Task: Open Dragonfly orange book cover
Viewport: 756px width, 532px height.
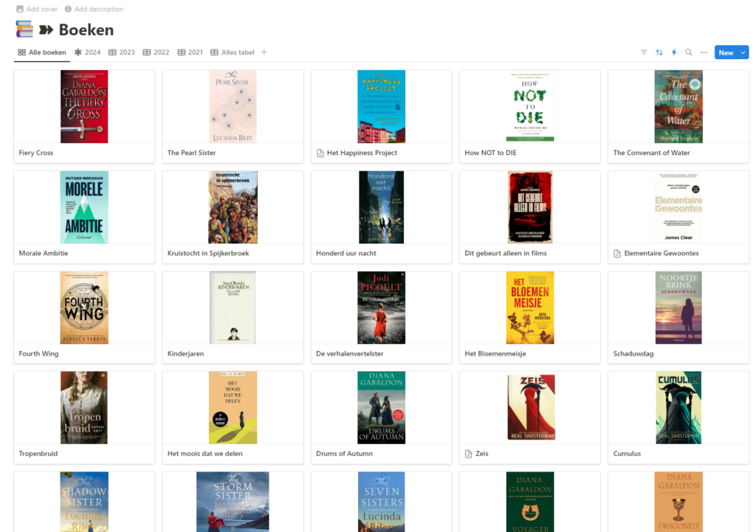Action: click(678, 502)
